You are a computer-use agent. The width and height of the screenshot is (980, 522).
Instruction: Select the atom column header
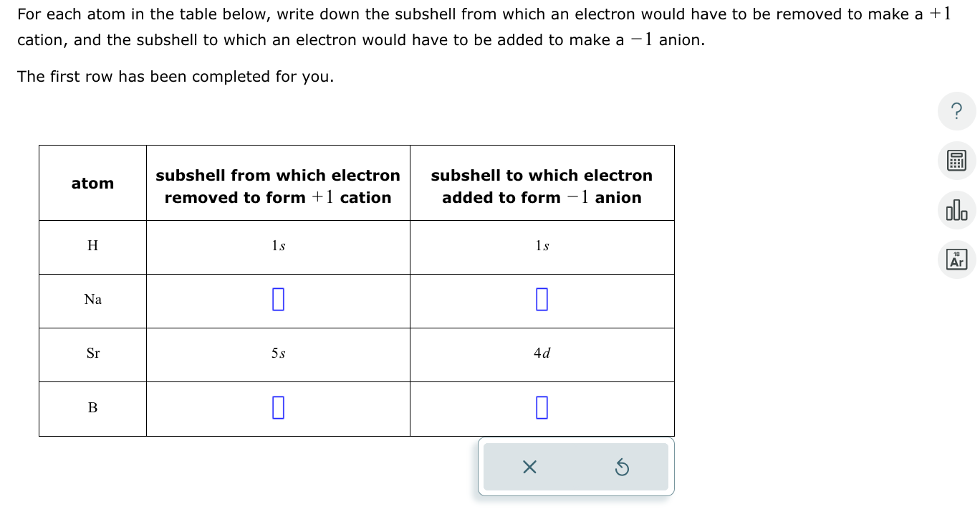coord(92,183)
